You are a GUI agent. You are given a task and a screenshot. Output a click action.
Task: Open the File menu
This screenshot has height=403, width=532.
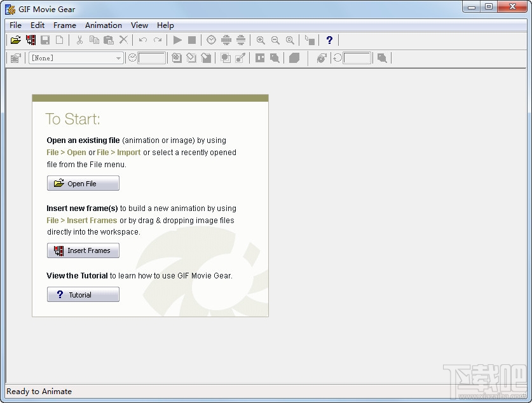click(x=15, y=25)
